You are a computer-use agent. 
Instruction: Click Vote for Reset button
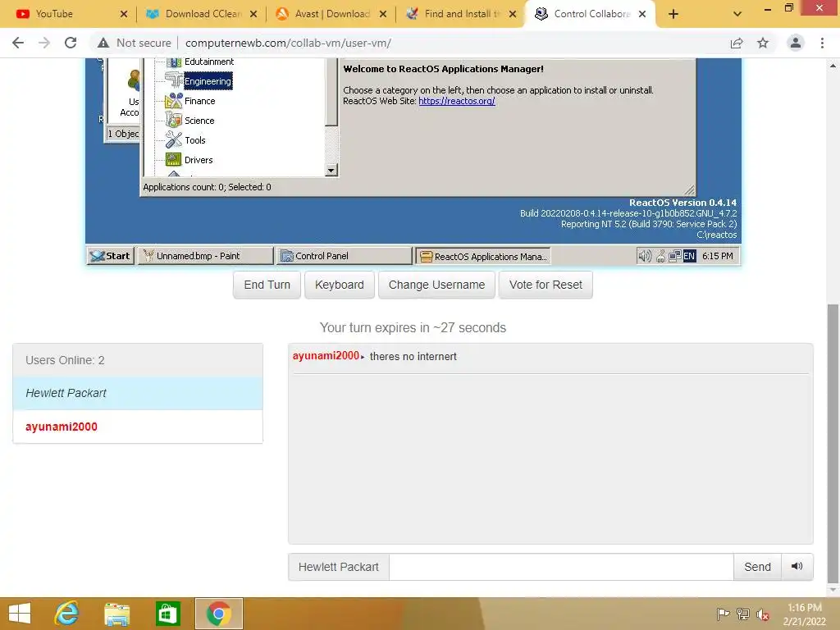(546, 285)
